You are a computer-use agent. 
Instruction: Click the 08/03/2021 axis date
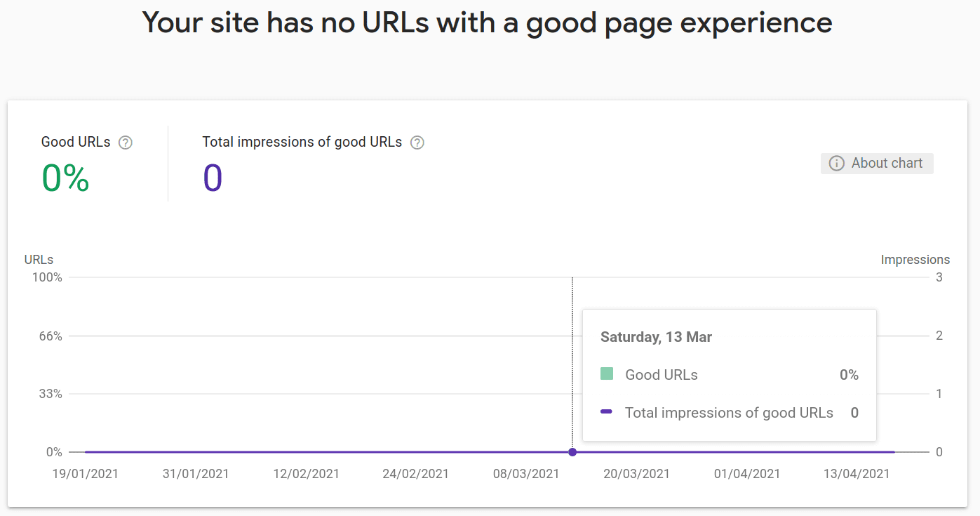tap(526, 474)
